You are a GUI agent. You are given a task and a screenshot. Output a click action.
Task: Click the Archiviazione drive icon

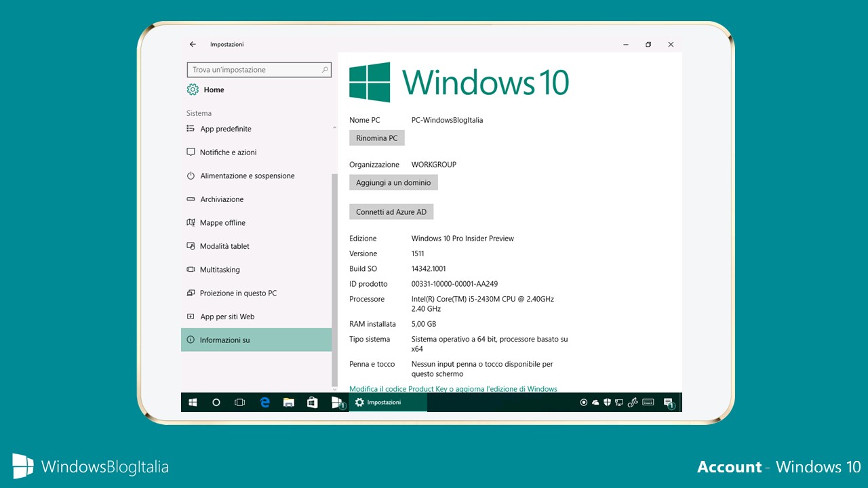(x=191, y=199)
